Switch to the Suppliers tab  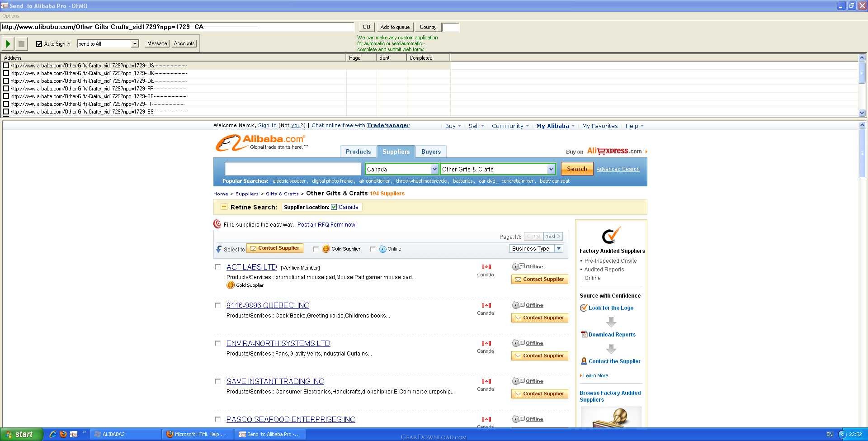[x=396, y=152]
